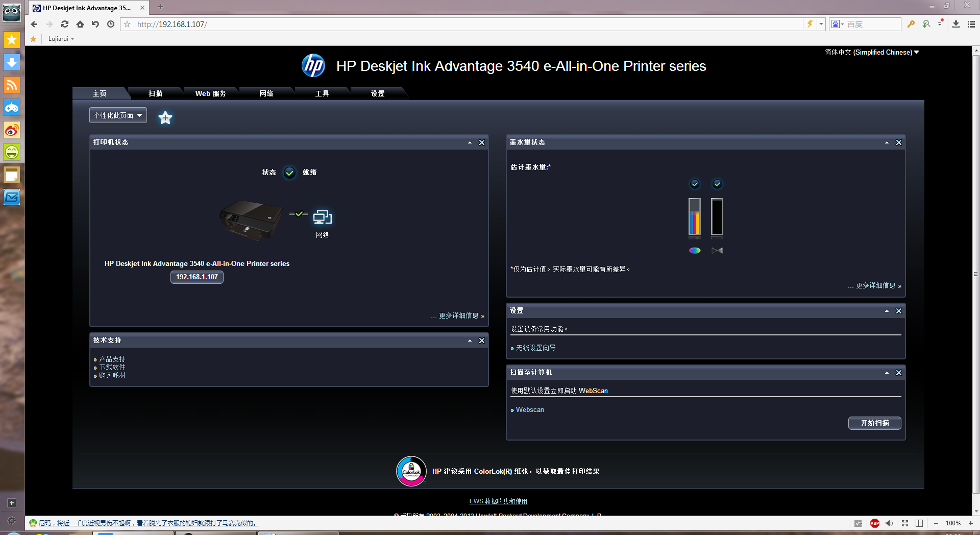Image resolution: width=980 pixels, height=535 pixels.
Task: Collapse the 墨水量状态 panel
Action: click(x=887, y=142)
